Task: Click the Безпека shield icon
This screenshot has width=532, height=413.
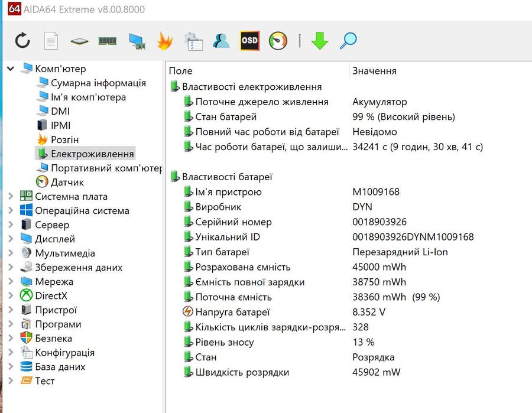Action: click(x=26, y=339)
